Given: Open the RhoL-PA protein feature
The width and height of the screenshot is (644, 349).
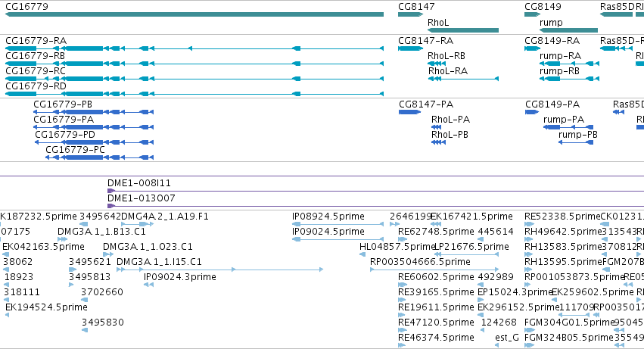Looking at the screenshot, I should (x=436, y=127).
